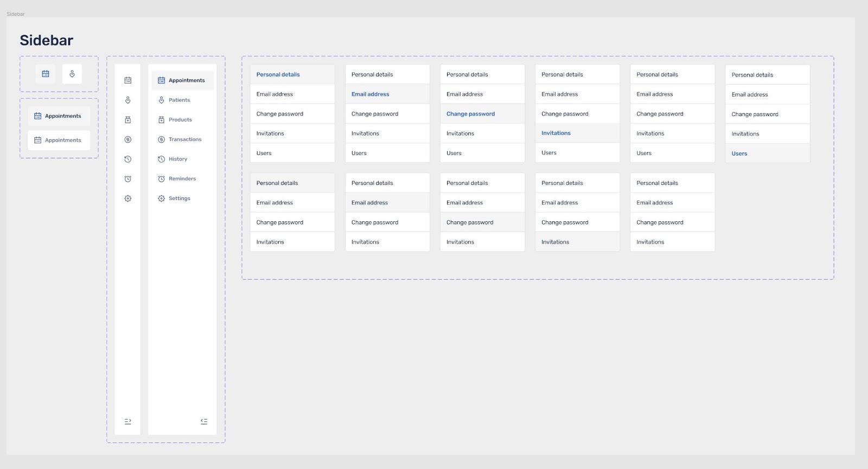Click the active bold Appointments button in the left box
Image resolution: width=868 pixels, height=469 pixels.
tap(59, 116)
